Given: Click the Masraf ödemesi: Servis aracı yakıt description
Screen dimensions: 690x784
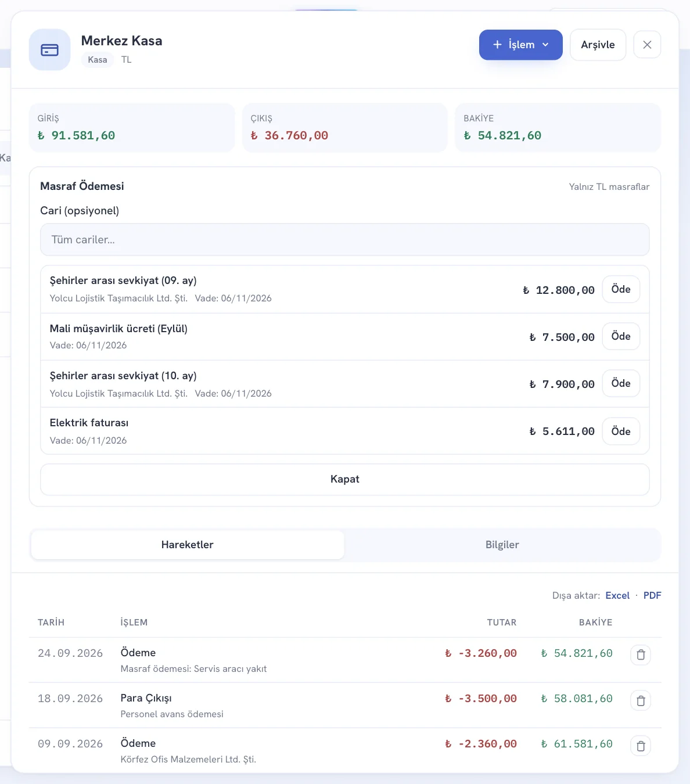Looking at the screenshot, I should pyautogui.click(x=194, y=669).
